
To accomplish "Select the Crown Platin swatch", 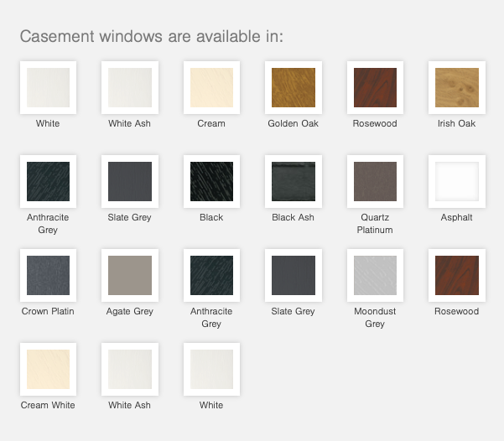I will (x=48, y=275).
